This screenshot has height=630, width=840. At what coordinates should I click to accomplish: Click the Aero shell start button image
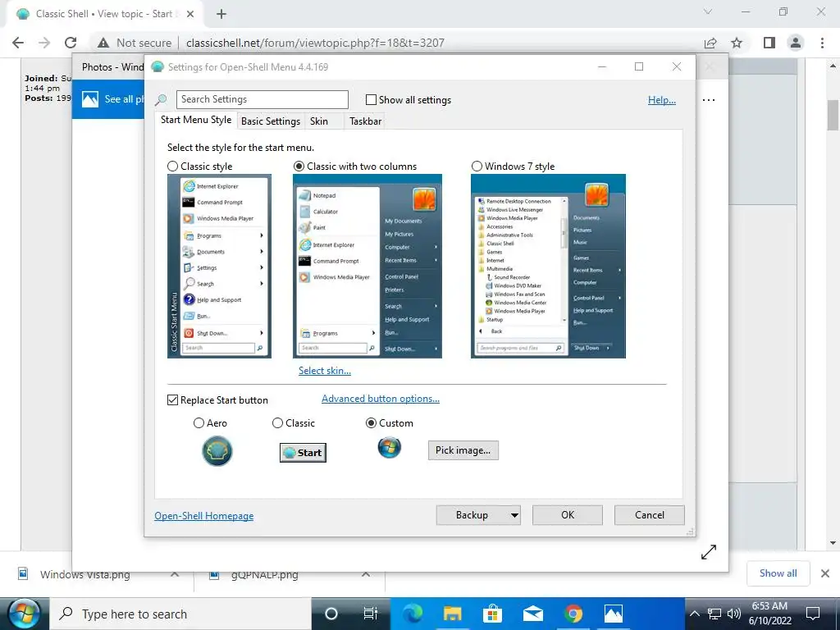click(217, 451)
